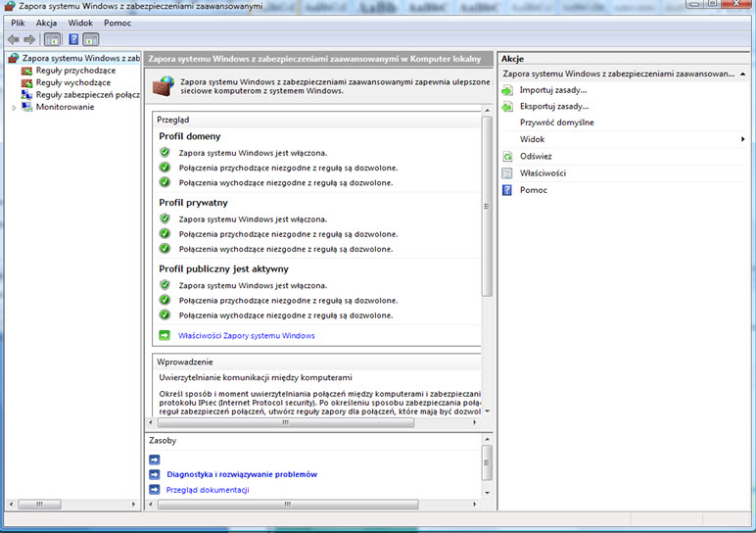Click the green shield under Profil prywatny heading
Image resolution: width=756 pixels, height=533 pixels.
(165, 218)
